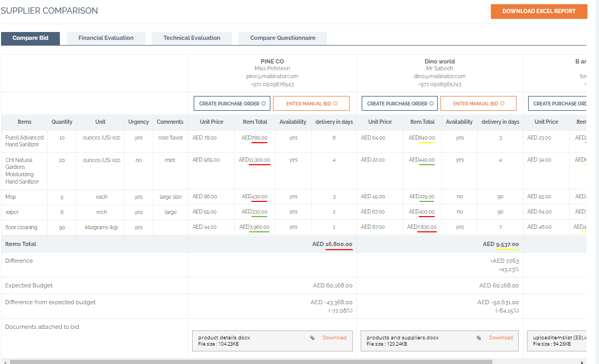599x364 pixels.
Task: Click icon in Dino world Create Purchase Order button
Action: click(x=432, y=104)
